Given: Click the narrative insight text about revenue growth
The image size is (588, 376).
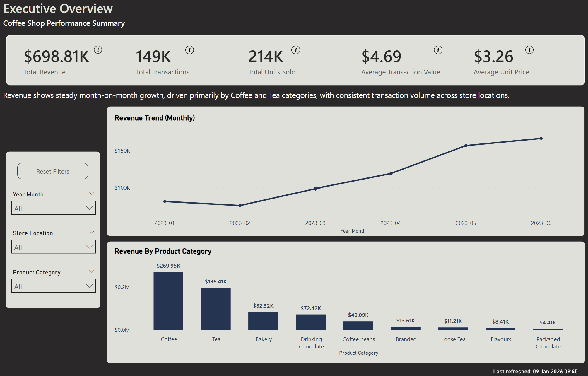Looking at the screenshot, I should 256,95.
